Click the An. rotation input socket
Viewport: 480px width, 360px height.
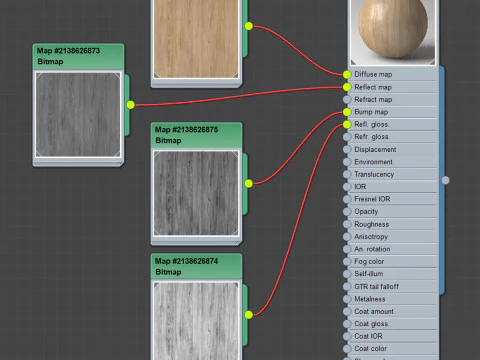pyautogui.click(x=347, y=249)
